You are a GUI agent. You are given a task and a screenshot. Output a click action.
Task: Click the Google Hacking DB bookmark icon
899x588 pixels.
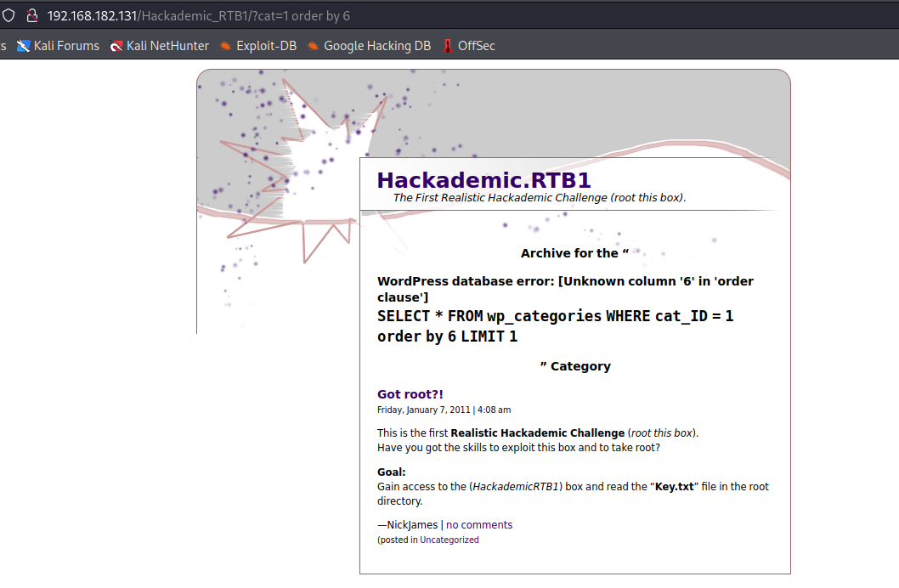coord(313,46)
